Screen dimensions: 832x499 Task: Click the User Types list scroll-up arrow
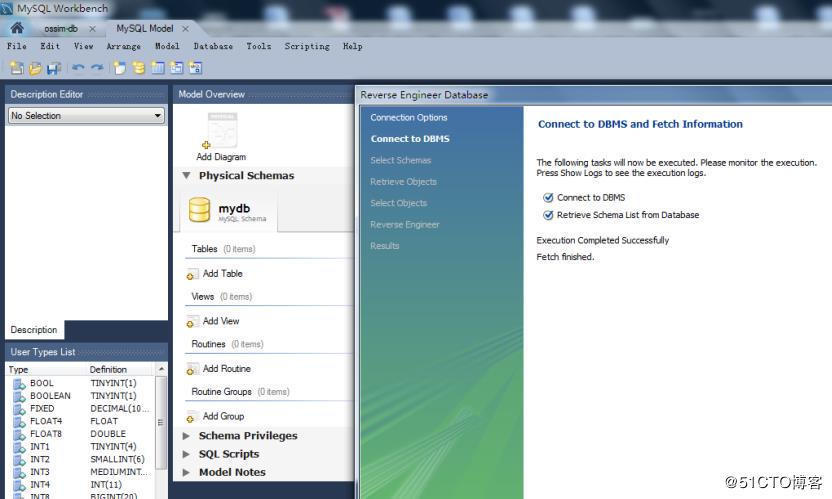(x=161, y=369)
